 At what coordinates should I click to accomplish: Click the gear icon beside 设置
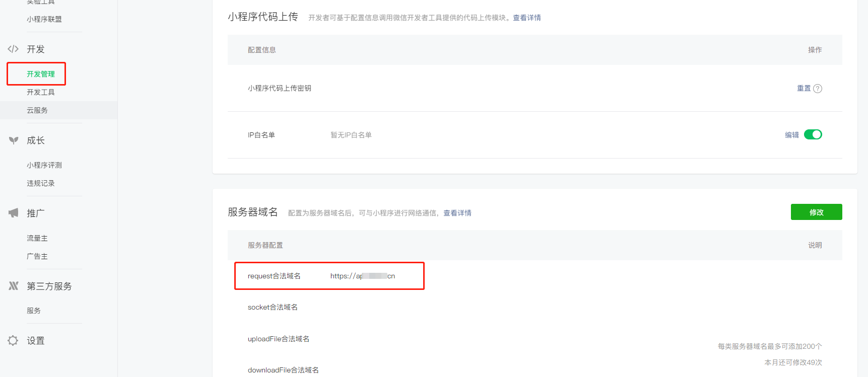[13, 340]
